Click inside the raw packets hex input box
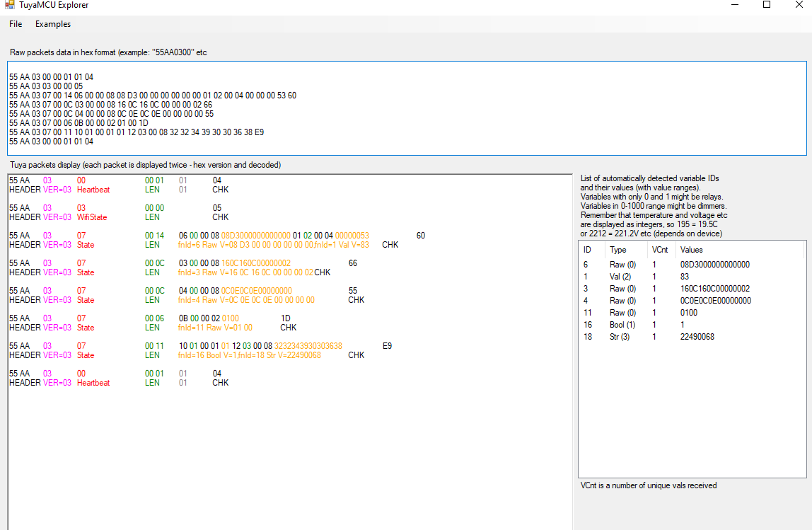The height and width of the screenshot is (530, 812). 407,108
